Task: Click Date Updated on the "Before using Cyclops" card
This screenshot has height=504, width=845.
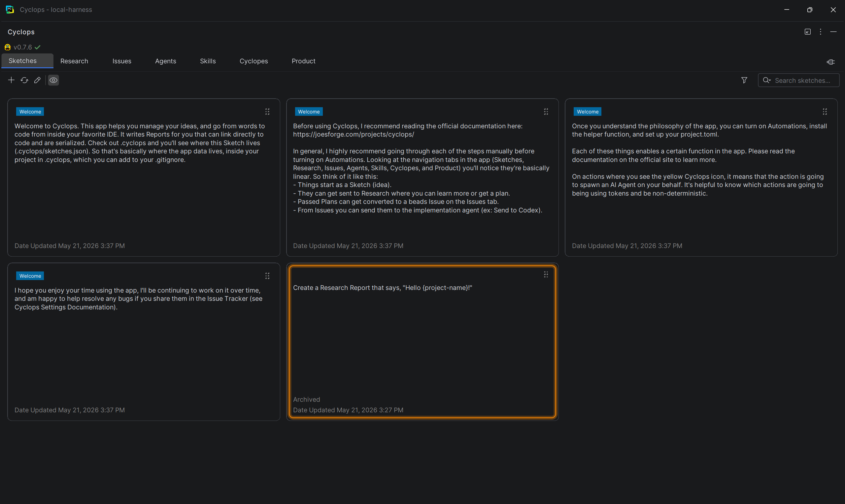Action: (348, 245)
